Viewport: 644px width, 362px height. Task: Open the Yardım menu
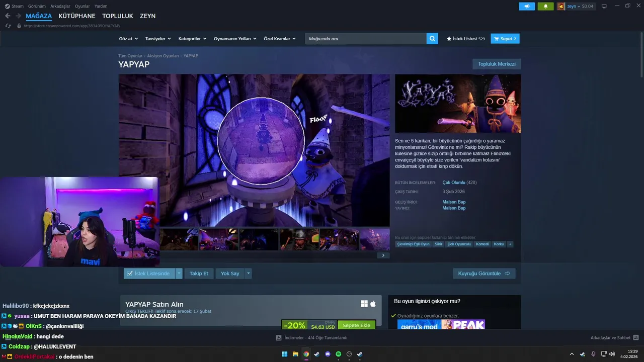pyautogui.click(x=101, y=6)
